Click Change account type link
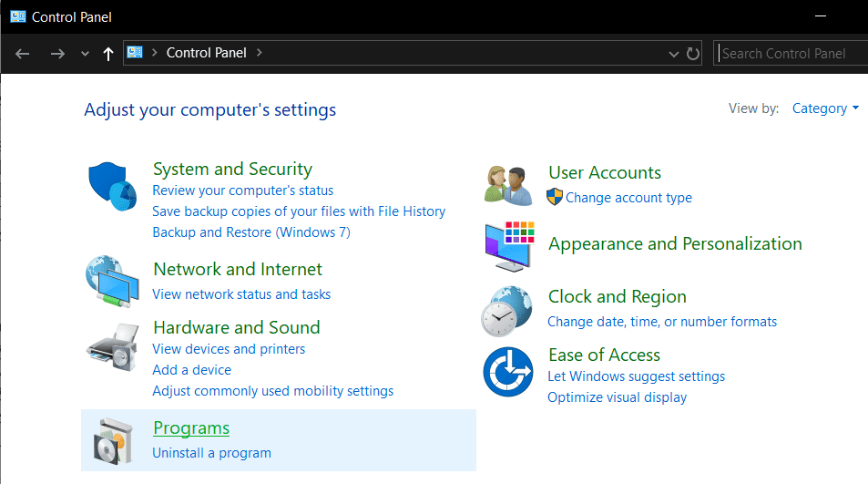Image resolution: width=868 pixels, height=484 pixels. coord(628,198)
